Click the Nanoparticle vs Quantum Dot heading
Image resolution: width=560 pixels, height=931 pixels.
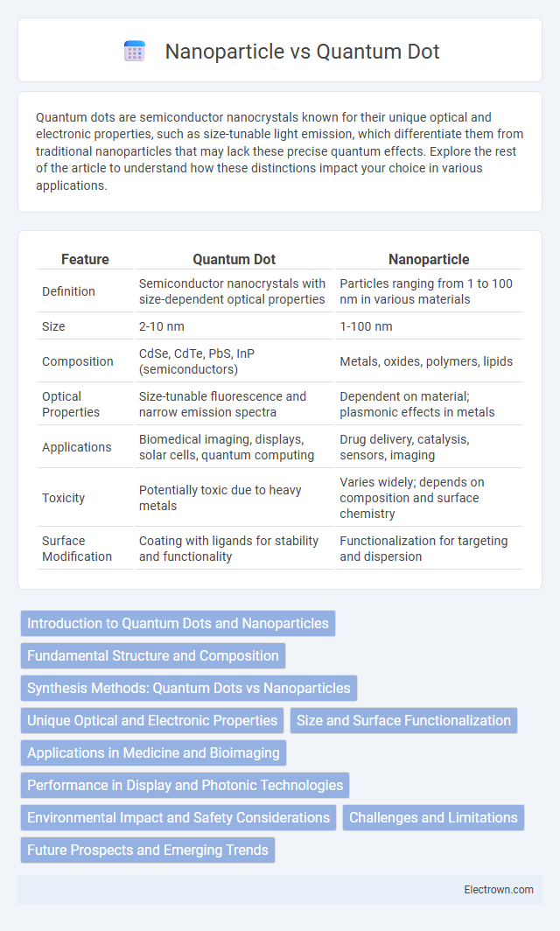[302, 52]
